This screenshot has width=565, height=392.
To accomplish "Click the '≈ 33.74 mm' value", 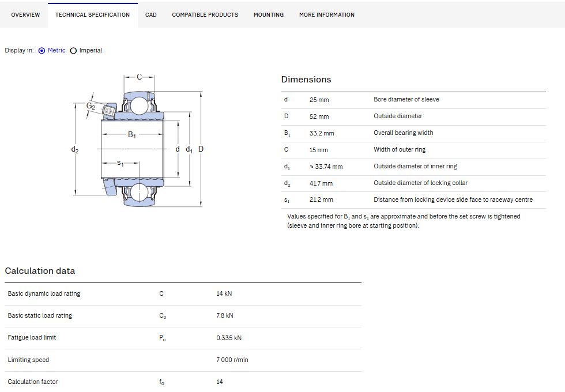I will pos(326,167).
